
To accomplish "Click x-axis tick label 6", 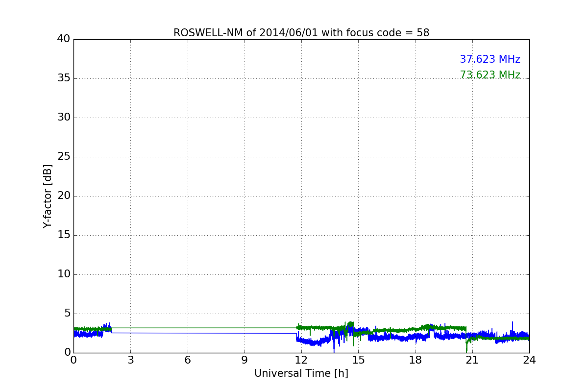I will pyautogui.click(x=188, y=360).
